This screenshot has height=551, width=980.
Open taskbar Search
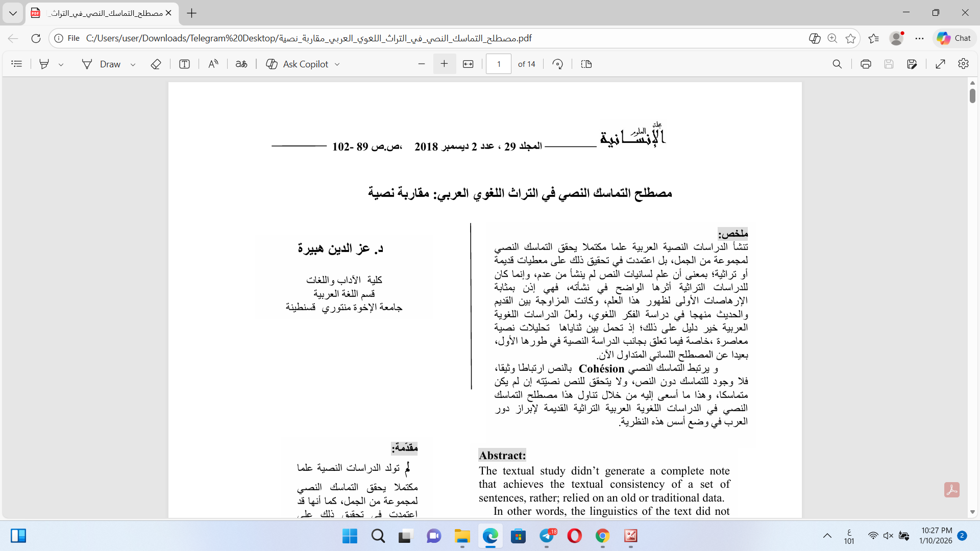378,536
